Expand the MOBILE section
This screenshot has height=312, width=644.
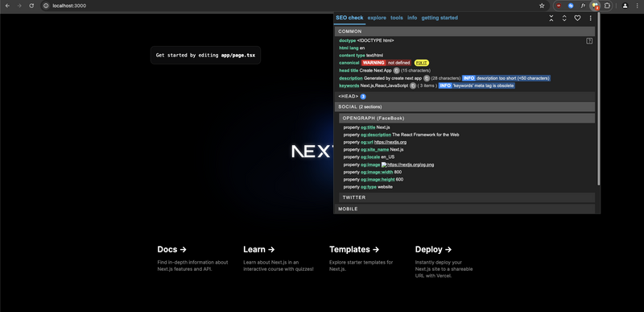click(x=465, y=209)
